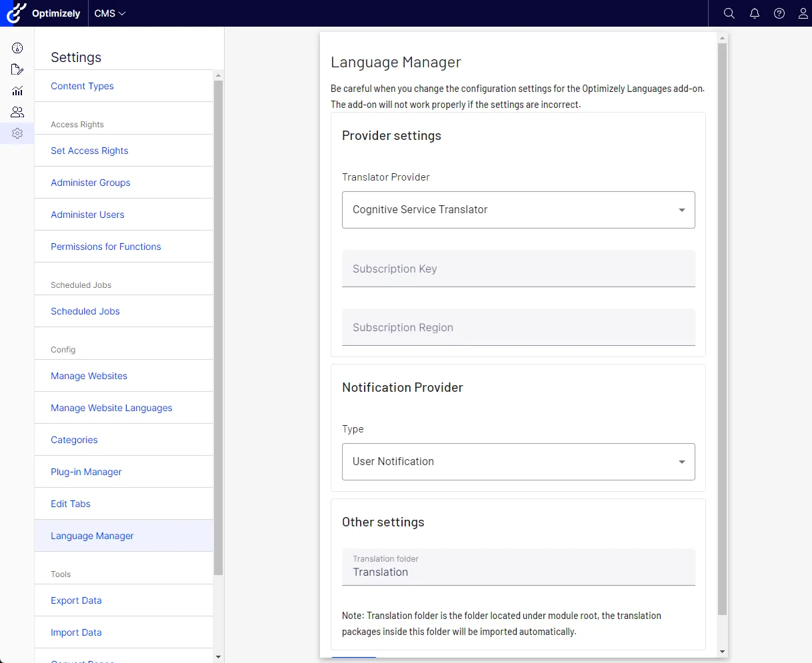Viewport: 812px width, 663px height.
Task: Open the dashboard icon in left rail
Action: (17, 48)
